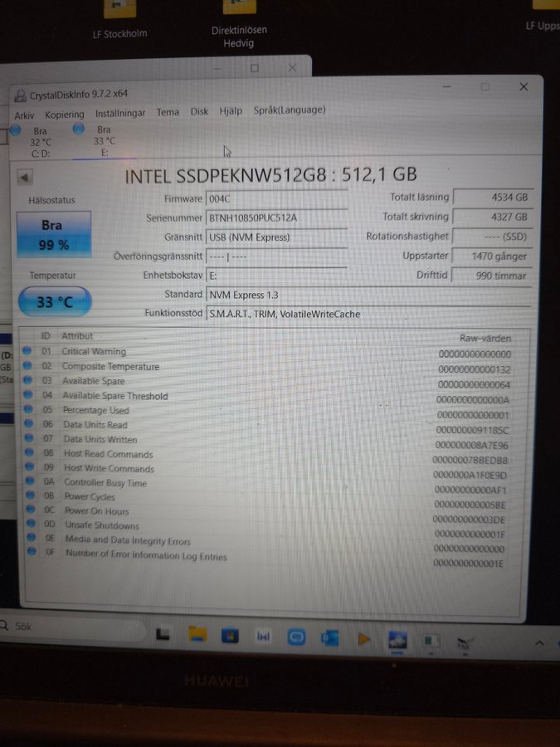
Task: Click the Raw-värden column header
Action: pyautogui.click(x=485, y=338)
